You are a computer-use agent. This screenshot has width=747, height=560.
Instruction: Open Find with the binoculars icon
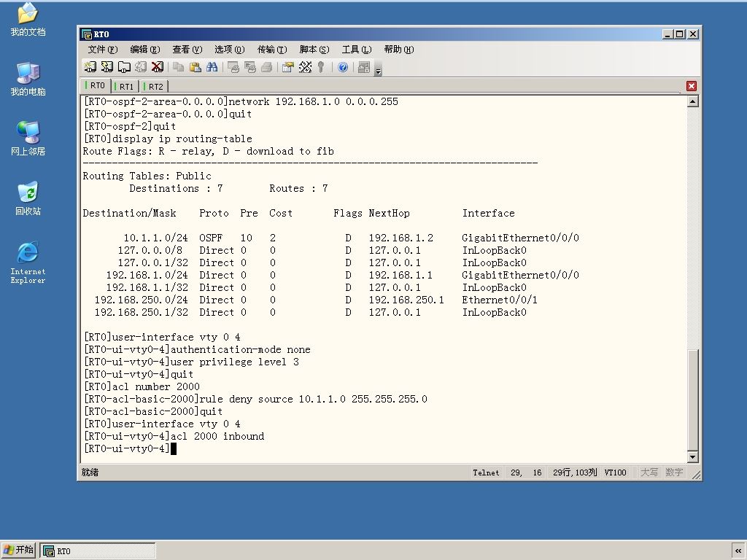tap(212, 67)
